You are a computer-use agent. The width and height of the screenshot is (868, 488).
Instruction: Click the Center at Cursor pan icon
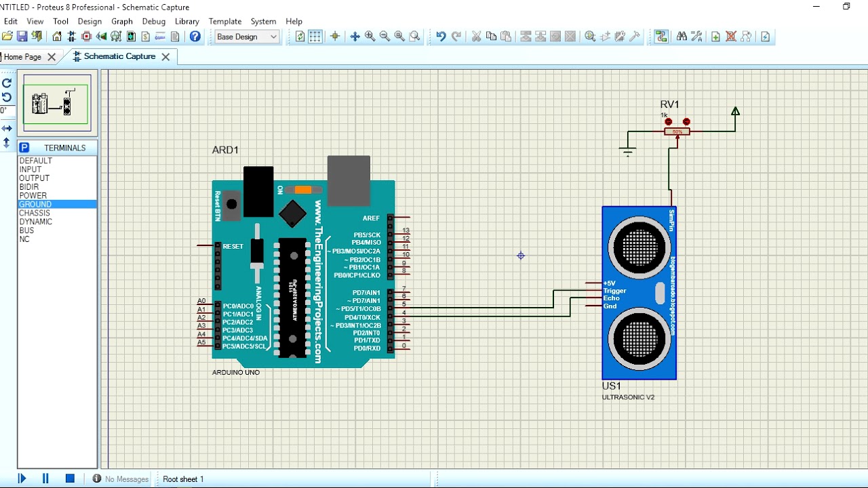(355, 37)
